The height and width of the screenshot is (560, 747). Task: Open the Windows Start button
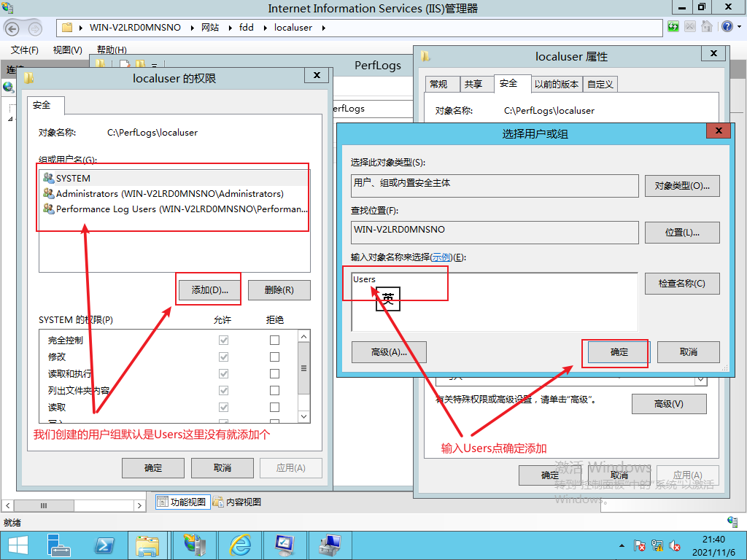[x=18, y=545]
